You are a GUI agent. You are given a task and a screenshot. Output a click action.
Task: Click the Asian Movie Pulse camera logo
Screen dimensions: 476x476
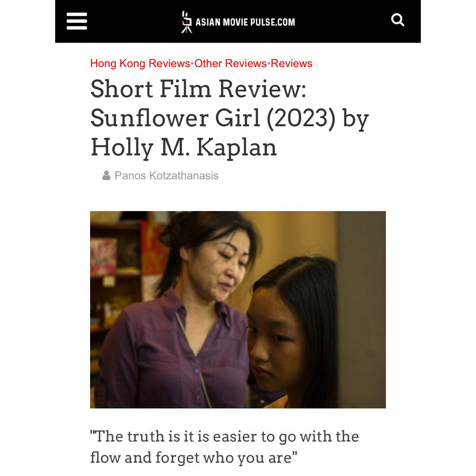[x=186, y=22]
